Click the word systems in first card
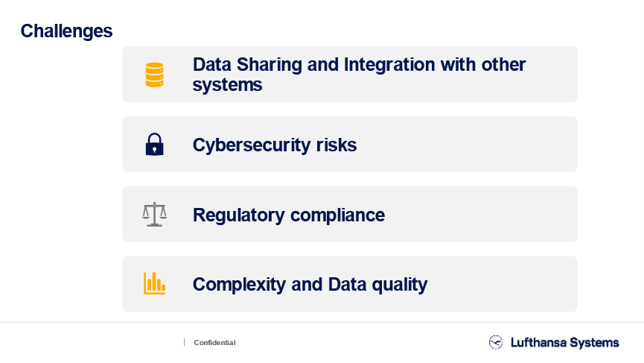Screen dimensions: 644x363 point(227,86)
